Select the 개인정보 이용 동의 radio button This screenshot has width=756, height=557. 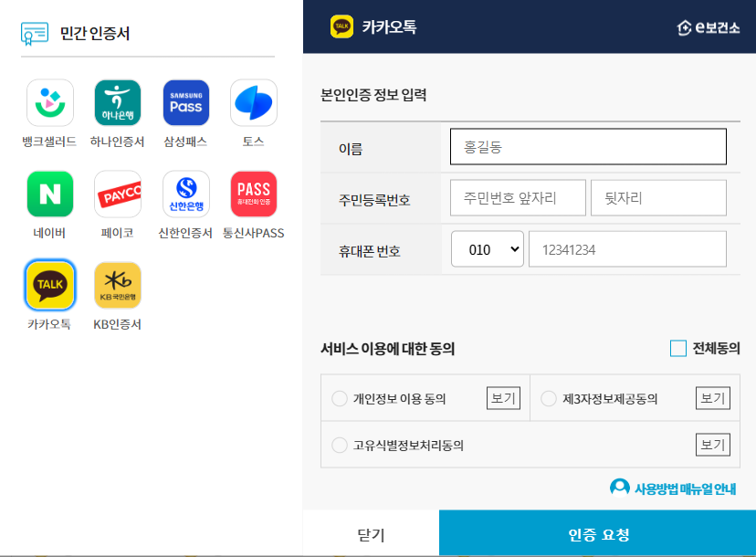338,397
